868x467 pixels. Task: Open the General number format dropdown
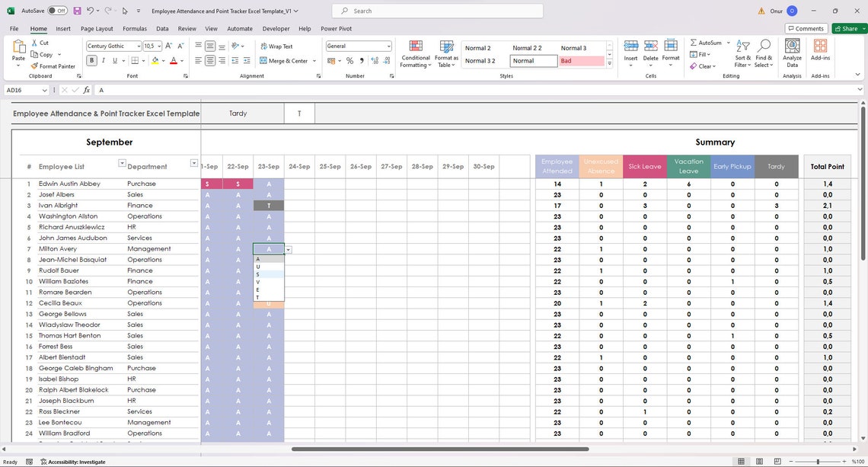pyautogui.click(x=388, y=46)
